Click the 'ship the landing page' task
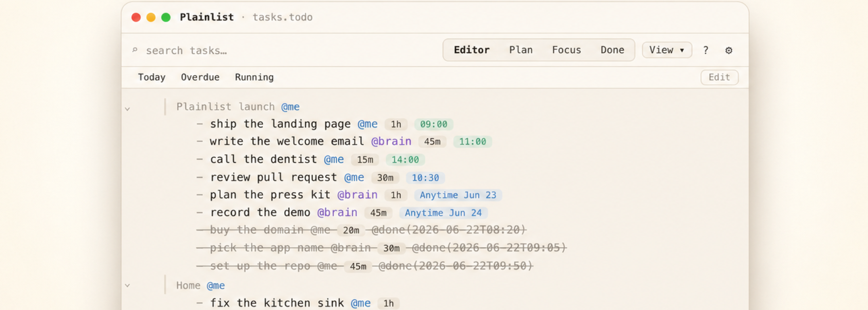This screenshot has height=310, width=868. (x=280, y=124)
